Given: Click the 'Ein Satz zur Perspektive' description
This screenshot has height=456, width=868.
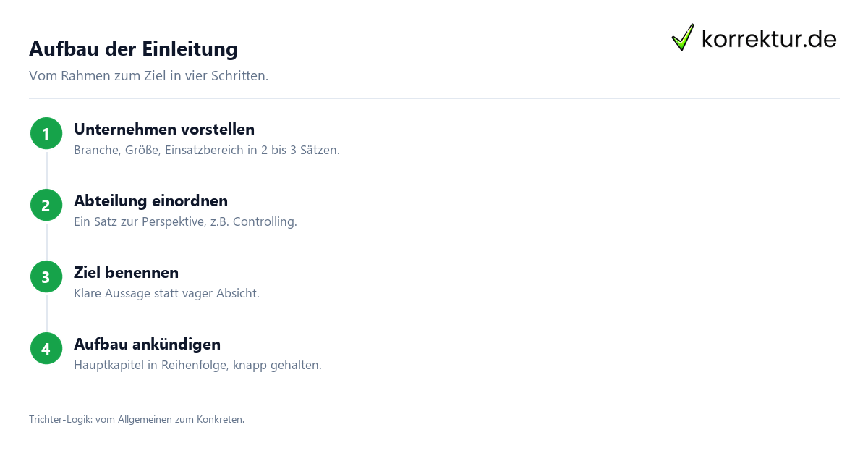Looking at the screenshot, I should 185,222.
